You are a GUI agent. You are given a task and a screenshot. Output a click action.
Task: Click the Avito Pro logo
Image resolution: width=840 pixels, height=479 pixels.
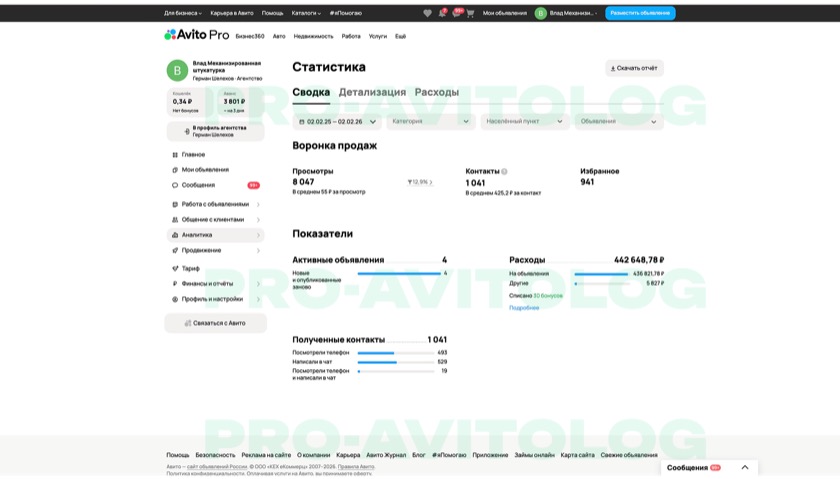click(197, 35)
